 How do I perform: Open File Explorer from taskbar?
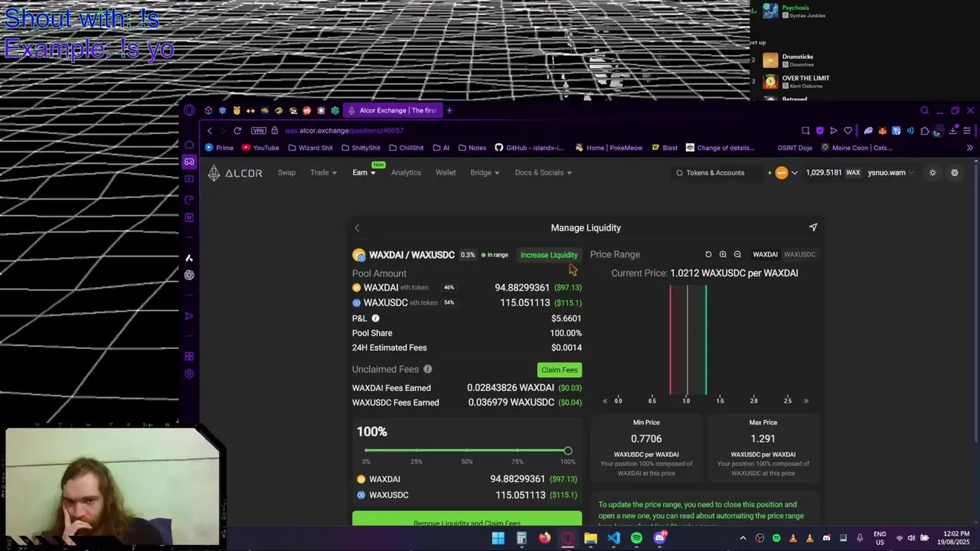[x=590, y=538]
